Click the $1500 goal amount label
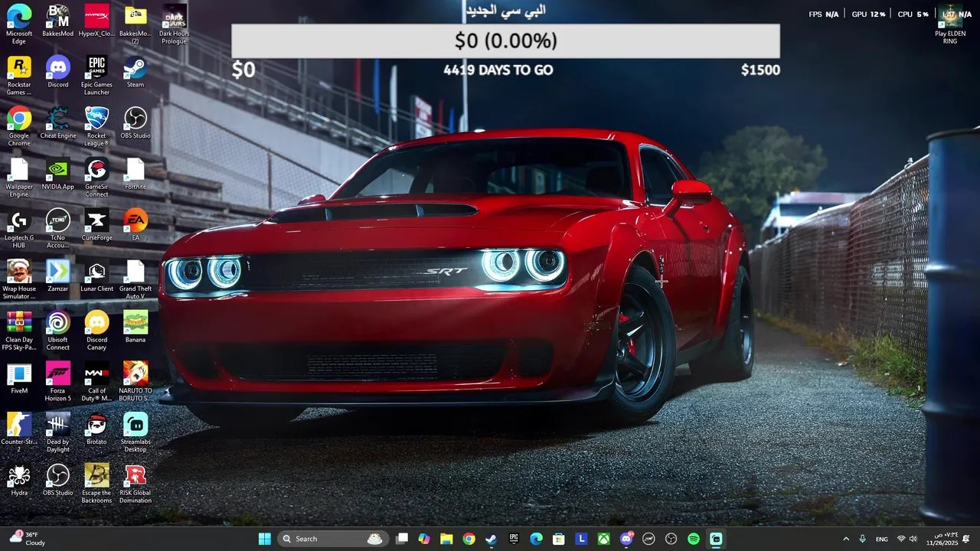The width and height of the screenshot is (980, 551). coord(760,70)
